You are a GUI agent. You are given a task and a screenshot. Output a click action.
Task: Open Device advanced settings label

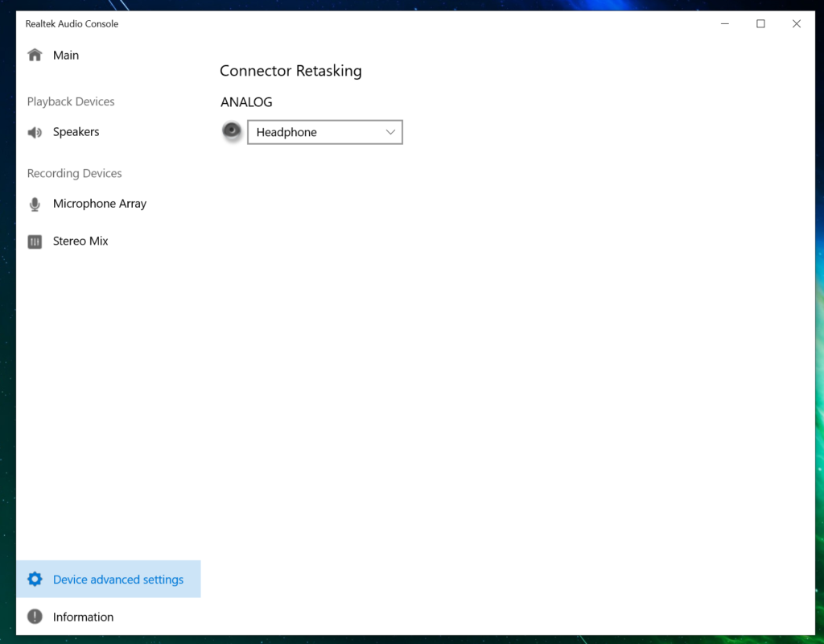click(x=118, y=580)
